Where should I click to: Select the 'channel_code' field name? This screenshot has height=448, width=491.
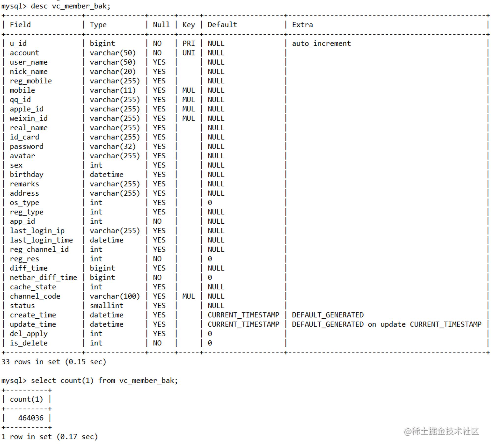35,296
